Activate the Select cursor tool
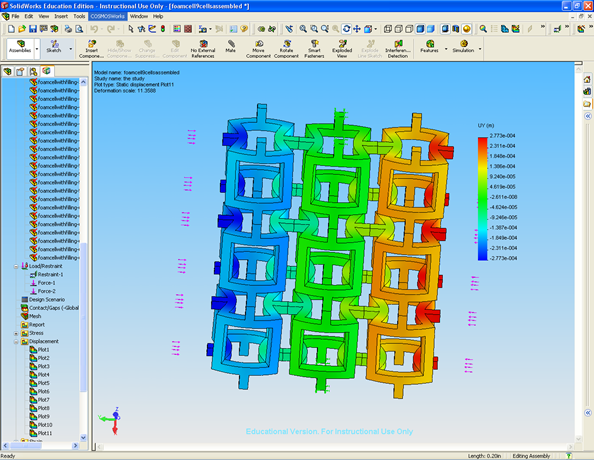The width and height of the screenshot is (594, 460). tap(131, 29)
